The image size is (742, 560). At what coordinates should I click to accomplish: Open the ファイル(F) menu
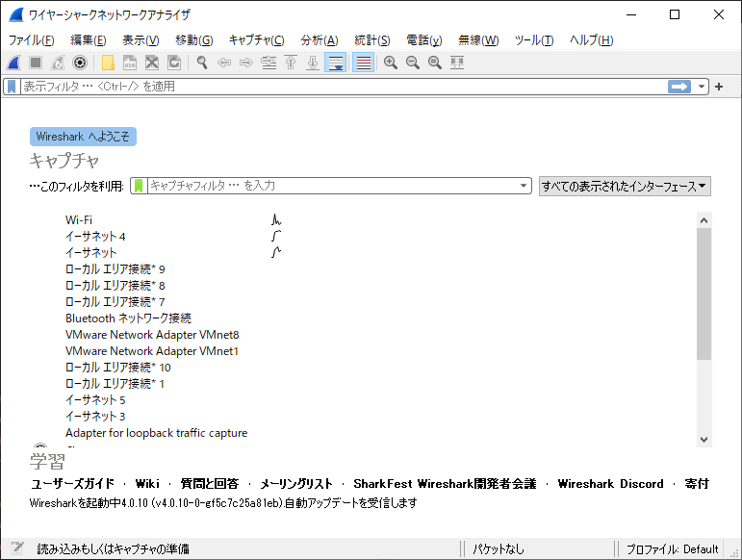click(31, 40)
